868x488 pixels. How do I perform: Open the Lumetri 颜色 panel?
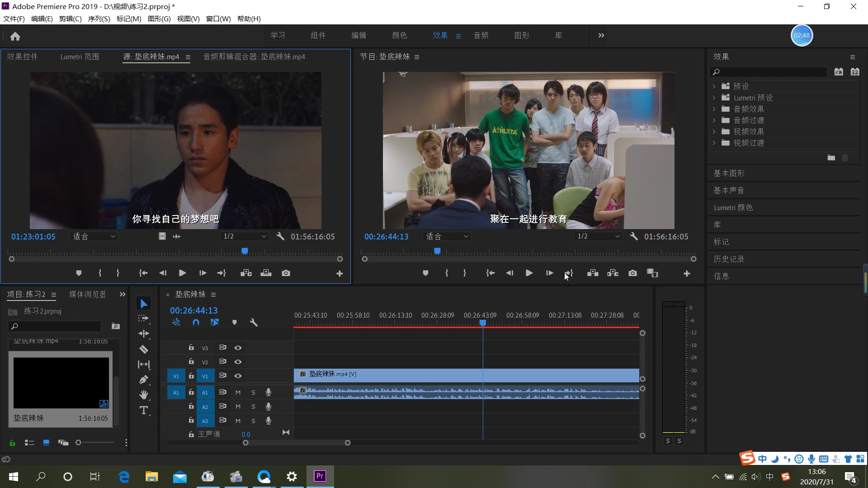tap(733, 208)
